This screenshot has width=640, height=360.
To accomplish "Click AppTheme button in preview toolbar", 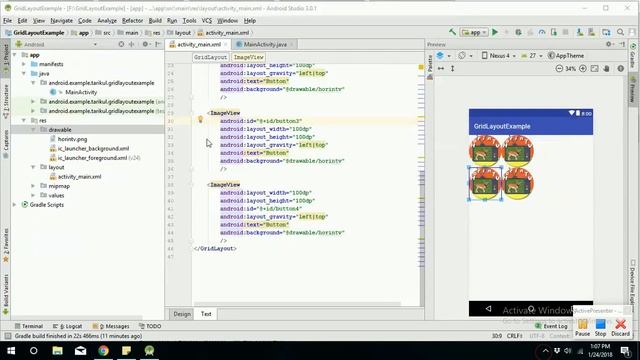I will click(566, 56).
